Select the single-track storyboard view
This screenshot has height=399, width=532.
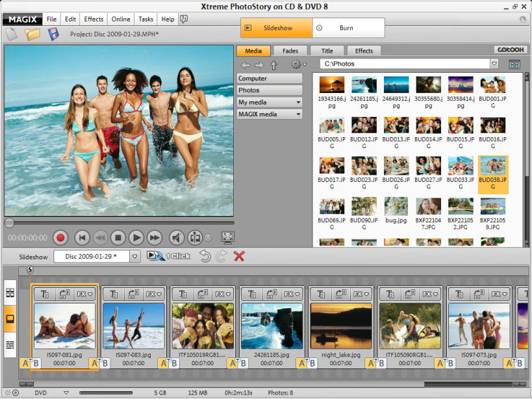(10, 318)
